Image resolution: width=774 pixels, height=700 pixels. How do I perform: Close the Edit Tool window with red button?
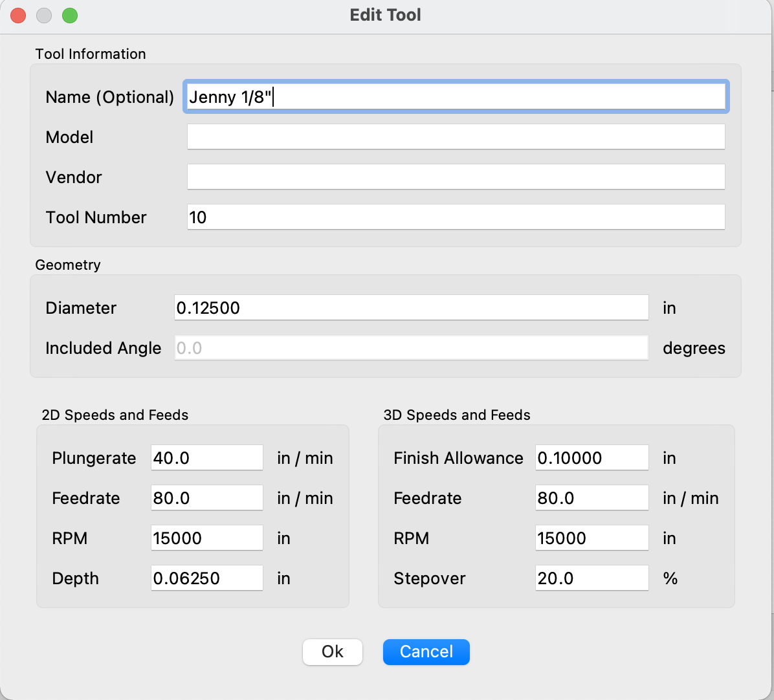point(18,16)
